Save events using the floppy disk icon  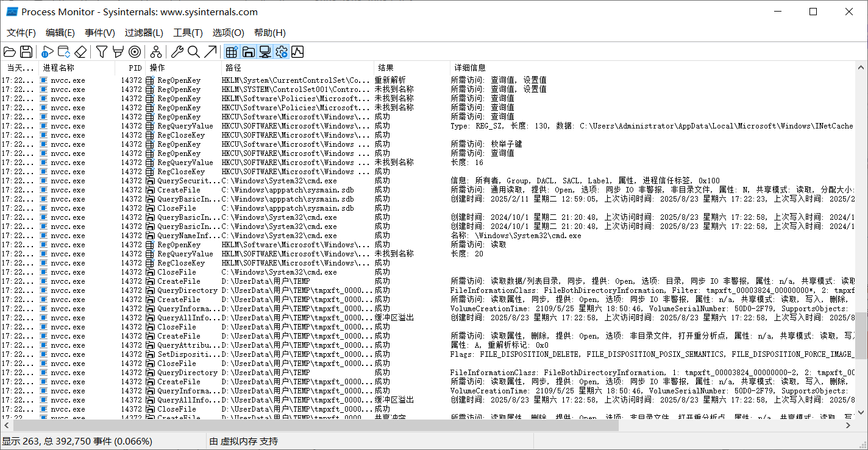point(26,52)
